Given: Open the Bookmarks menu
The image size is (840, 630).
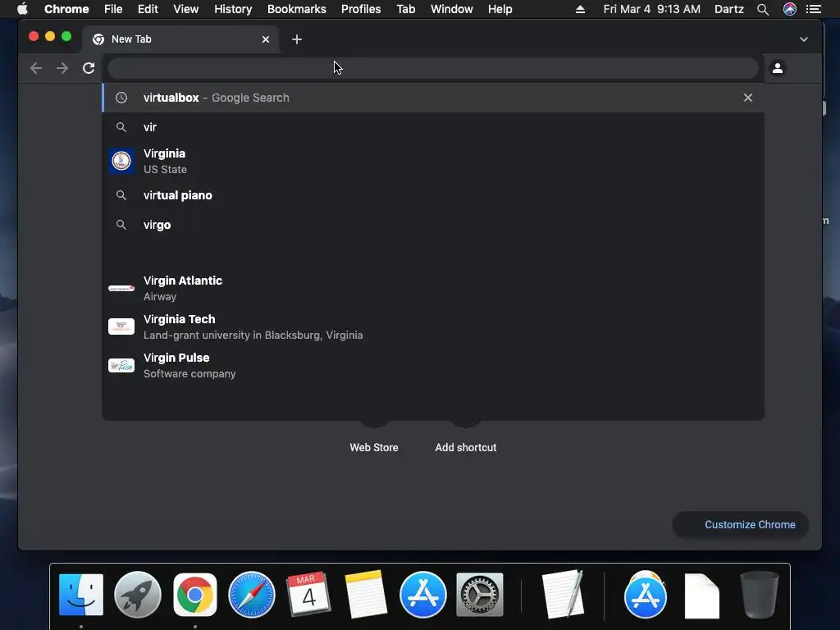Looking at the screenshot, I should coord(297,9).
